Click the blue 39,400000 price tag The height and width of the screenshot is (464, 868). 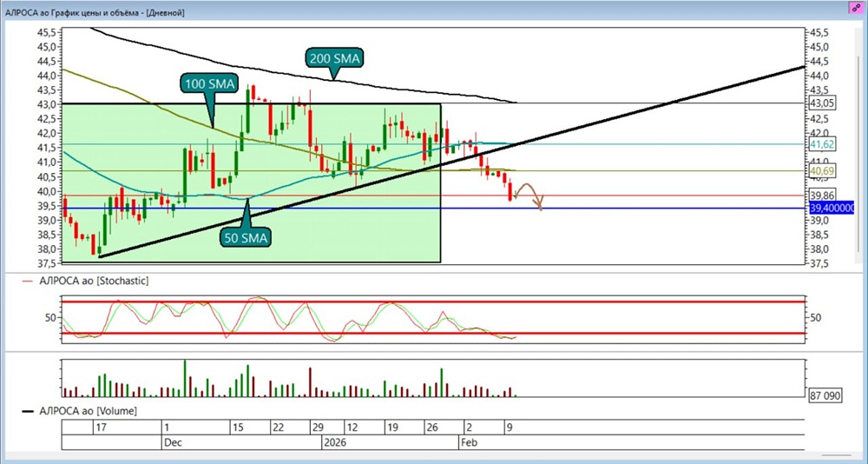tap(832, 209)
